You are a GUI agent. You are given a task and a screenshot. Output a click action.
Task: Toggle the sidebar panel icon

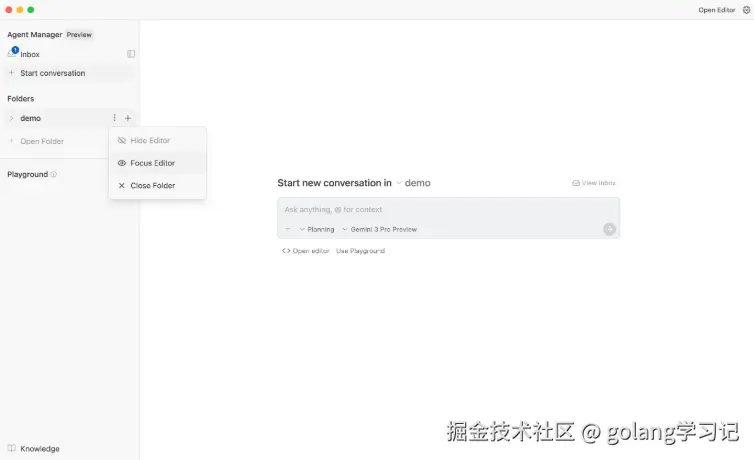[131, 54]
